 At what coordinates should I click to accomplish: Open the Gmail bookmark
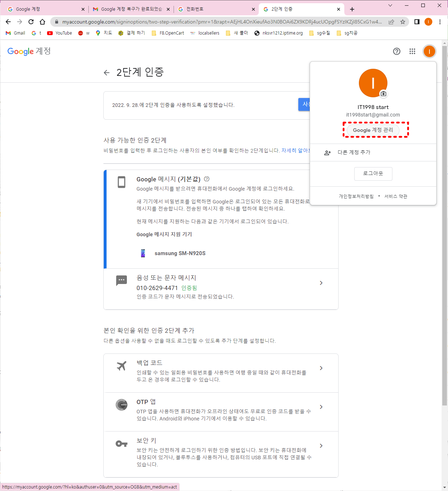click(16, 33)
